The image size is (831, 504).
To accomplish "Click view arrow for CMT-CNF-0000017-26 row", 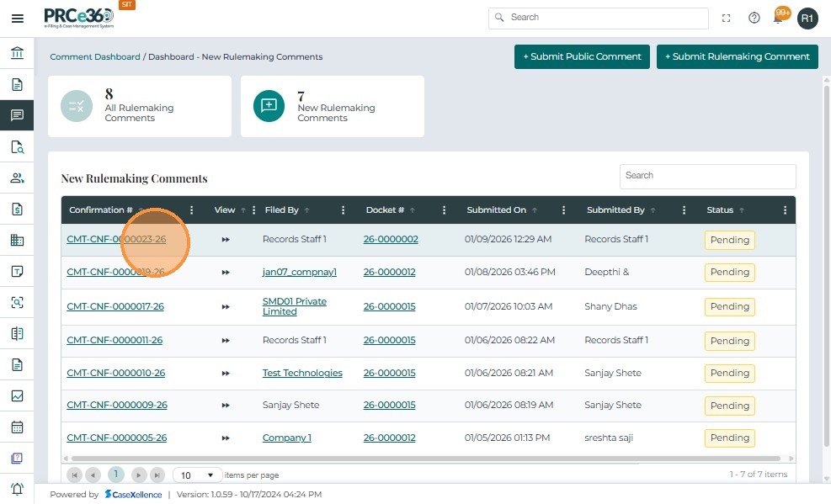I will pos(226,307).
